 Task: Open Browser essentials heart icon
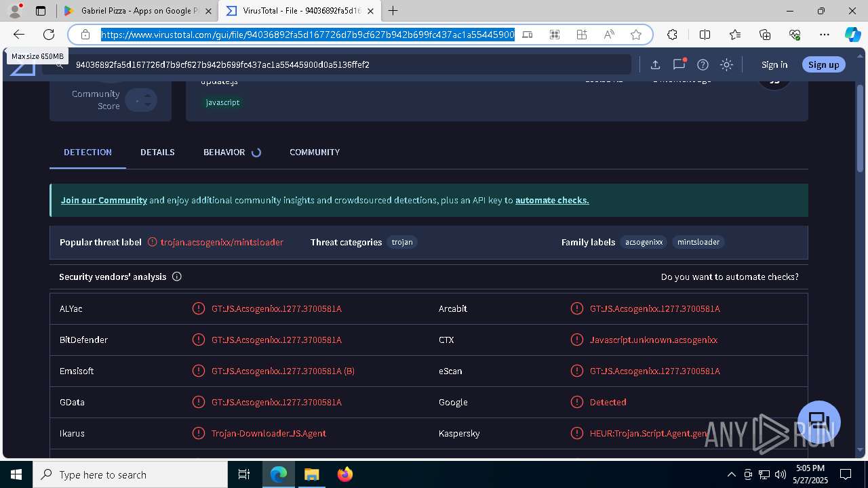(795, 35)
